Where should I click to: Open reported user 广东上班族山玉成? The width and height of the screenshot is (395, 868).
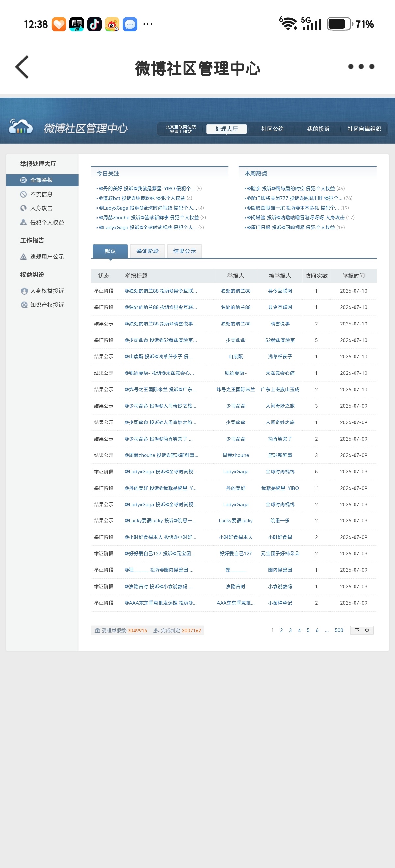[280, 390]
